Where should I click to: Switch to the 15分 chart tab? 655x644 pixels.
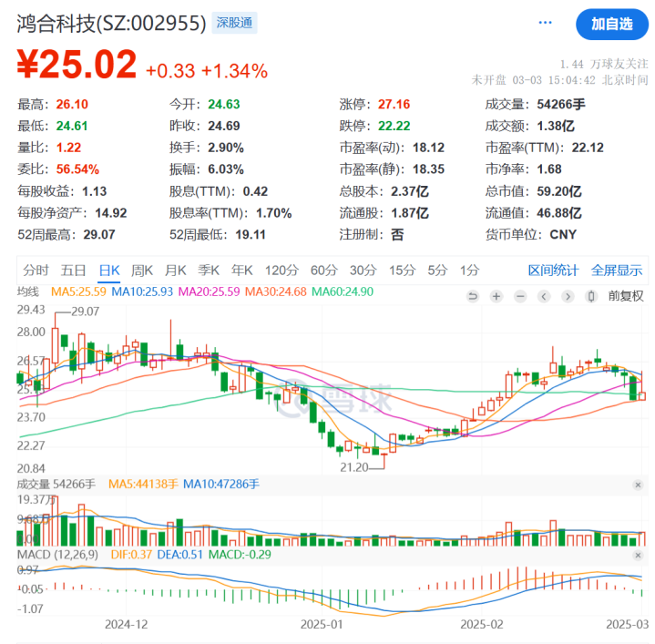[403, 271]
